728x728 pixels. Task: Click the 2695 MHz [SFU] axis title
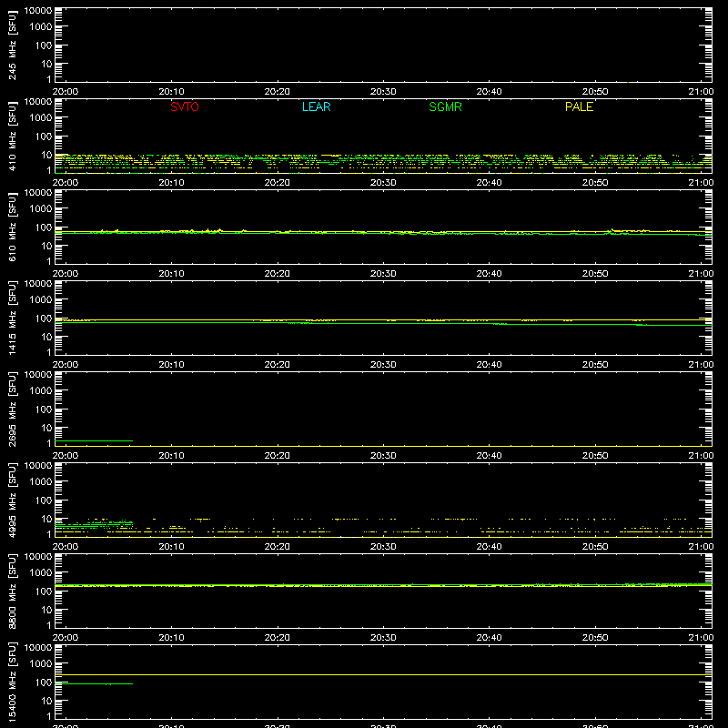click(x=12, y=409)
